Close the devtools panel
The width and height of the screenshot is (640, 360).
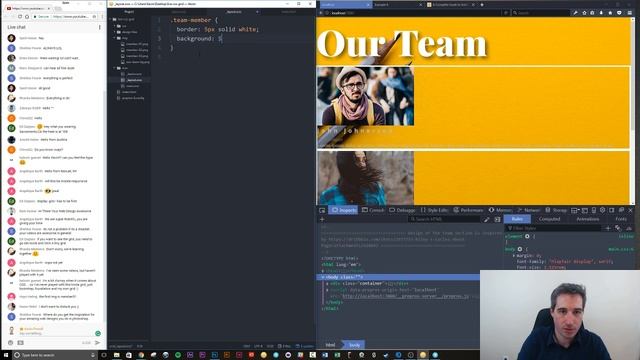[x=630, y=210]
